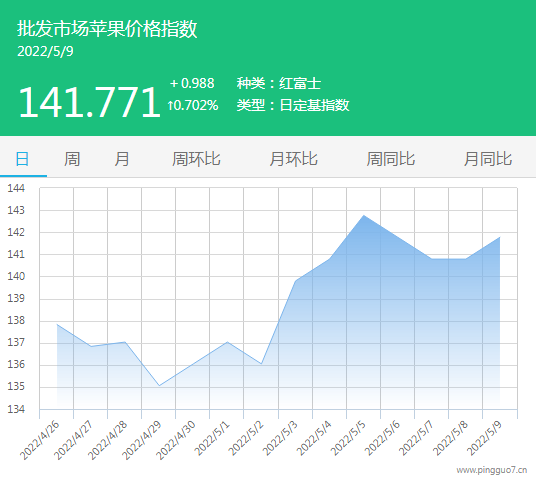Click the chart low point at 2022/4/29
The height and width of the screenshot is (482, 536).
tap(159, 386)
